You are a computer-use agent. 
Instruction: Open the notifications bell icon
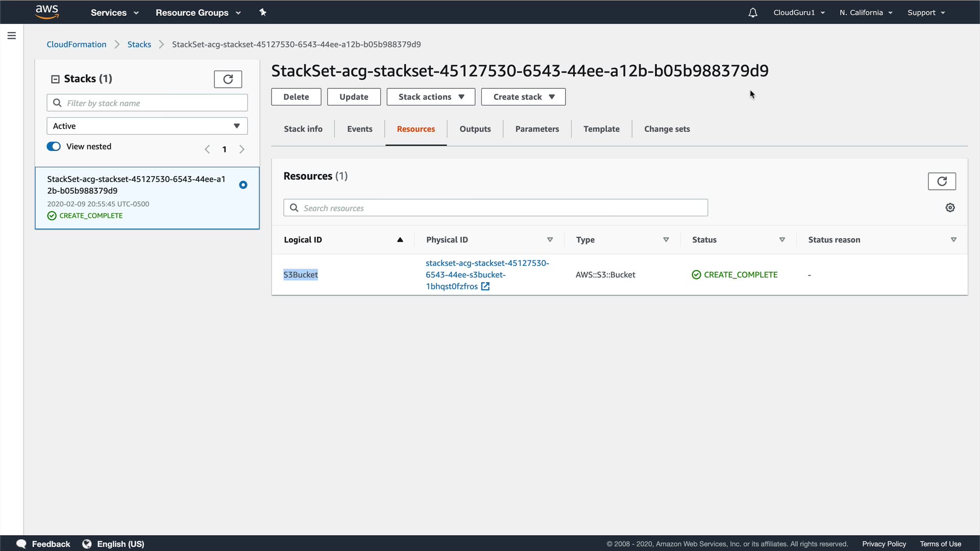(752, 13)
